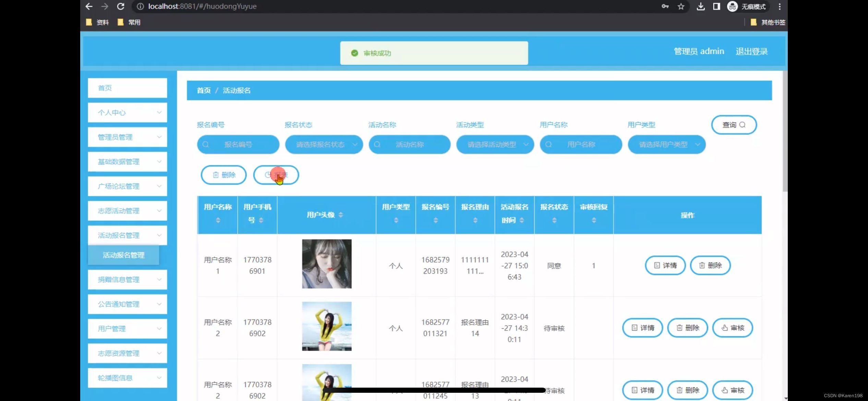Open avatar thumbnail of 用户名称 1

tap(327, 264)
